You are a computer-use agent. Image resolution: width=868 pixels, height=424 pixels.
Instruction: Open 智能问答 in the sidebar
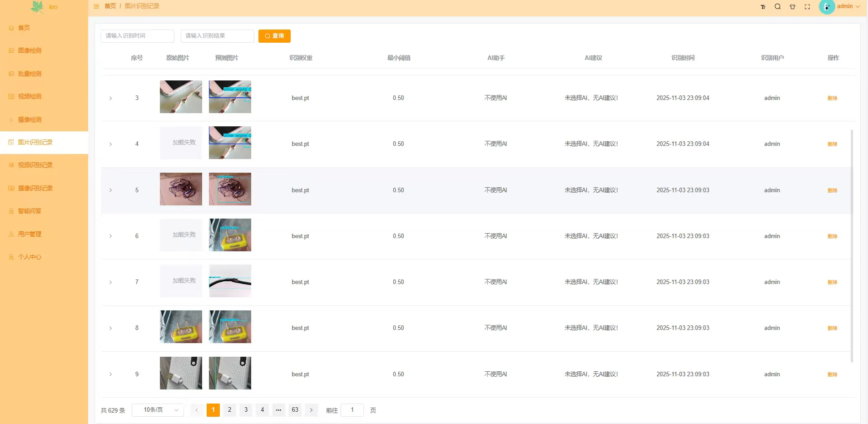tap(30, 210)
